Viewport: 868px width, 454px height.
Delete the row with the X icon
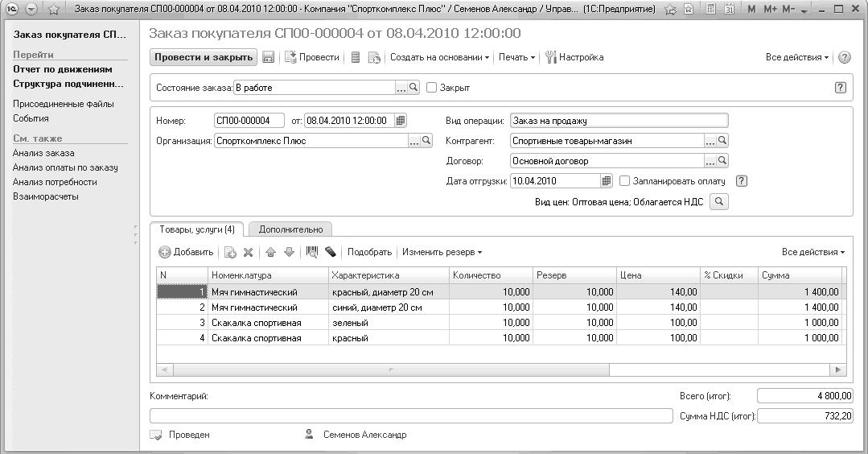click(248, 253)
